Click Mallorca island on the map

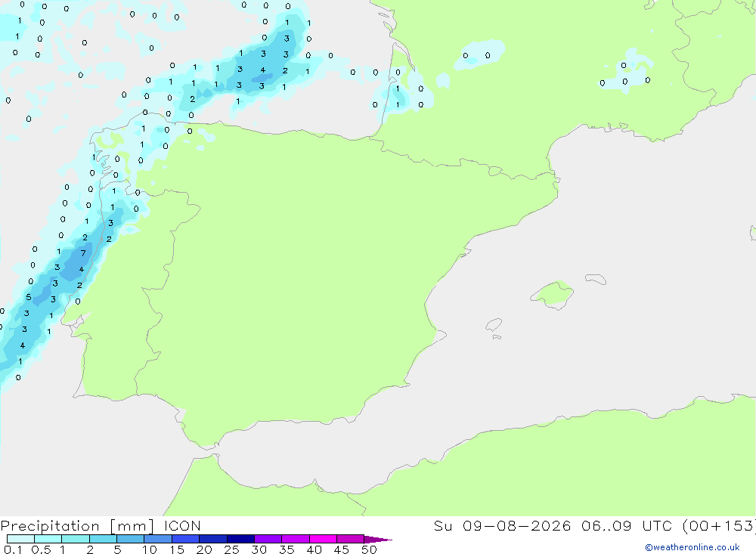[553, 294]
